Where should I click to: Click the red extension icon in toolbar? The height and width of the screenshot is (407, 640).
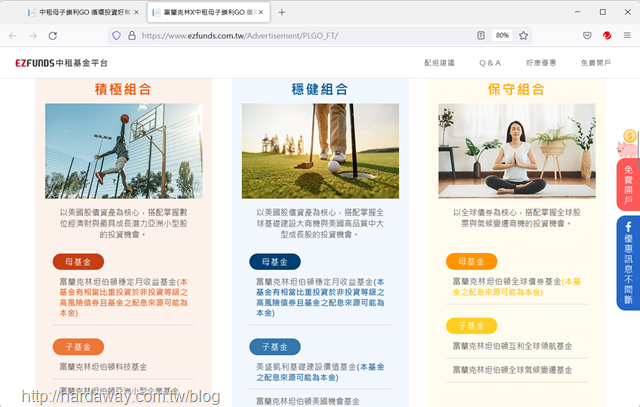607,36
